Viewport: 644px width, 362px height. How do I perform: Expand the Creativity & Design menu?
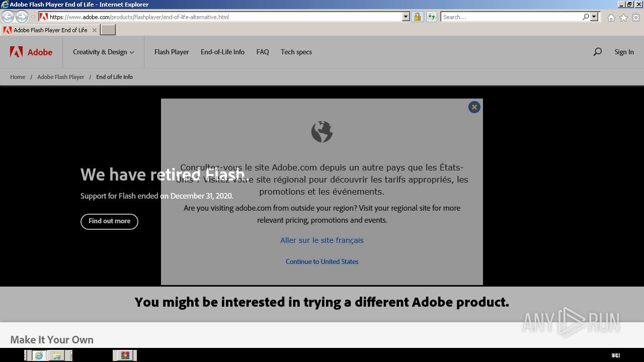point(104,52)
